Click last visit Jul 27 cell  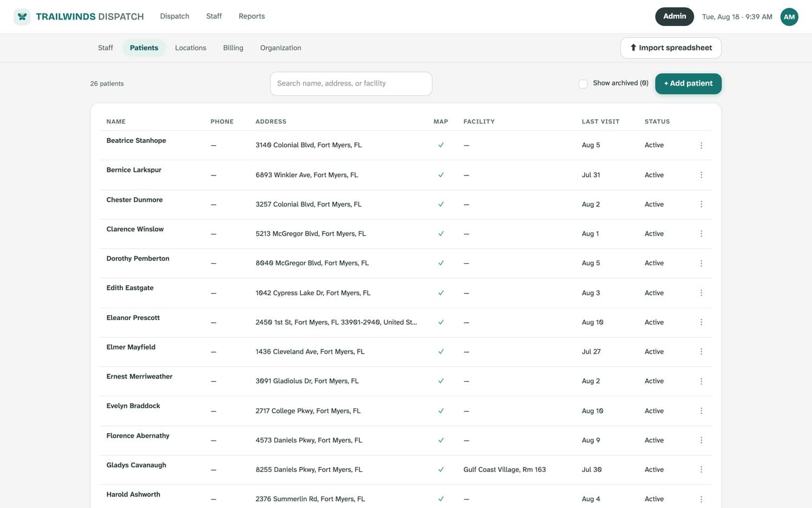pyautogui.click(x=591, y=351)
